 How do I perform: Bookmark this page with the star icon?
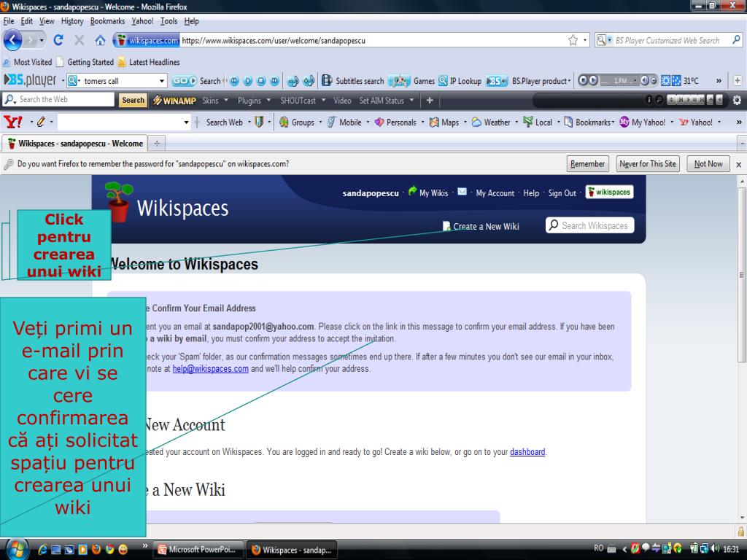(573, 41)
